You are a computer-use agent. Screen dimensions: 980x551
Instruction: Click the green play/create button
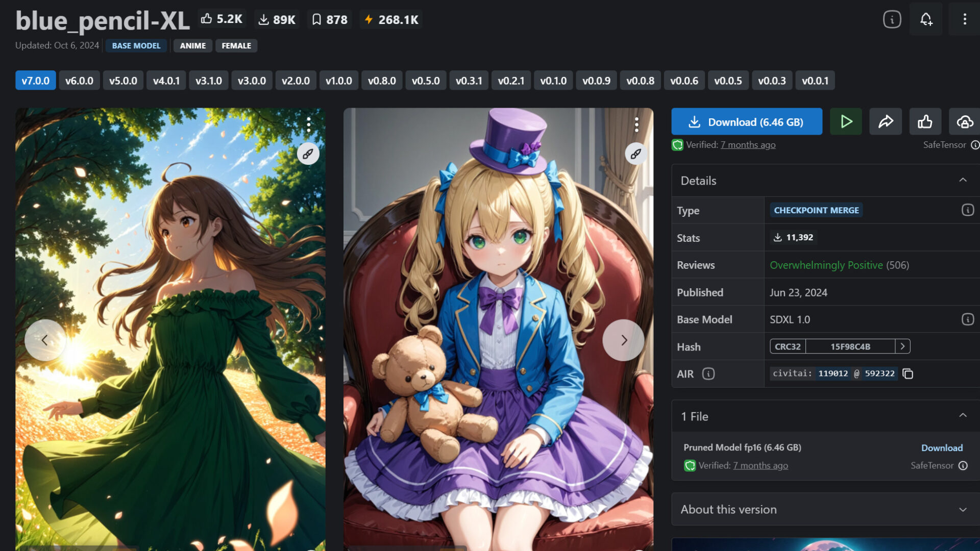(x=846, y=121)
